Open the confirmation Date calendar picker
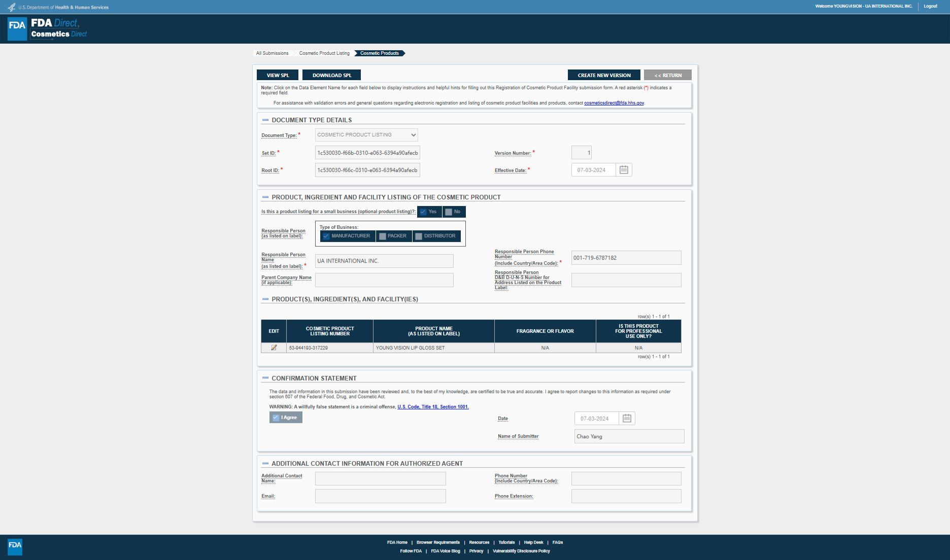This screenshot has width=950, height=560. coord(627,418)
